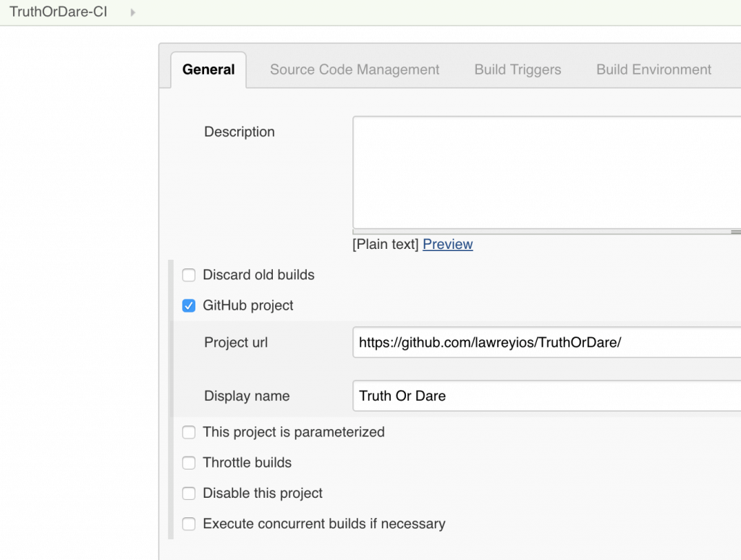Open the Build Environment tab
The height and width of the screenshot is (560, 741).
[x=653, y=69]
